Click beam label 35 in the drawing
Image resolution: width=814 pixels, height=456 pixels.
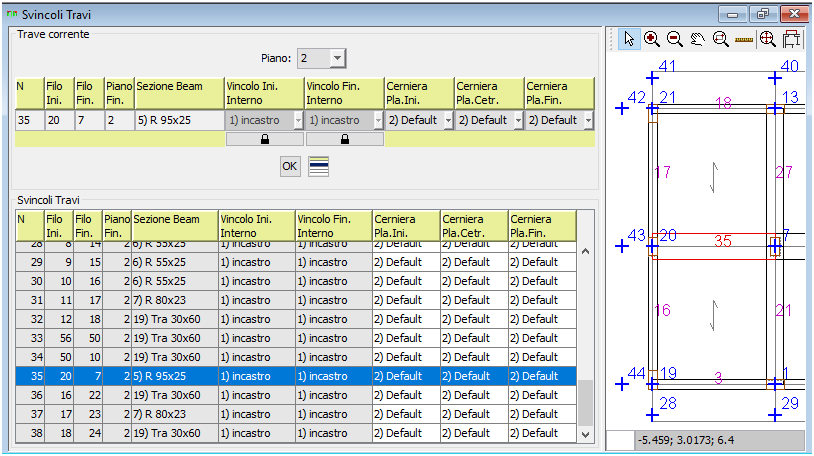click(x=723, y=241)
